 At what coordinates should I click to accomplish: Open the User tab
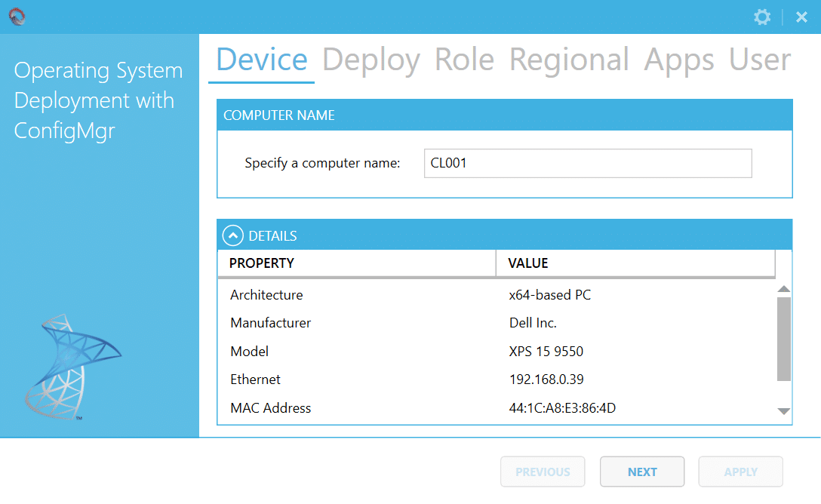(759, 60)
